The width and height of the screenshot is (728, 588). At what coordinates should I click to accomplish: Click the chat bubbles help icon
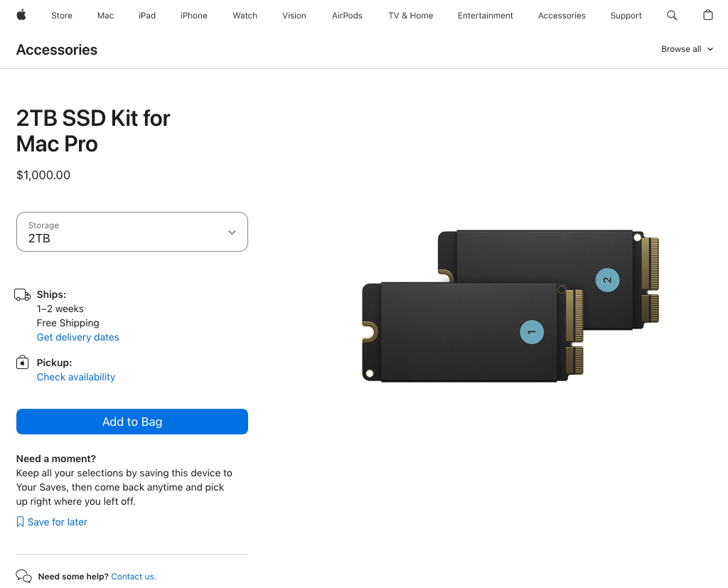click(x=23, y=576)
